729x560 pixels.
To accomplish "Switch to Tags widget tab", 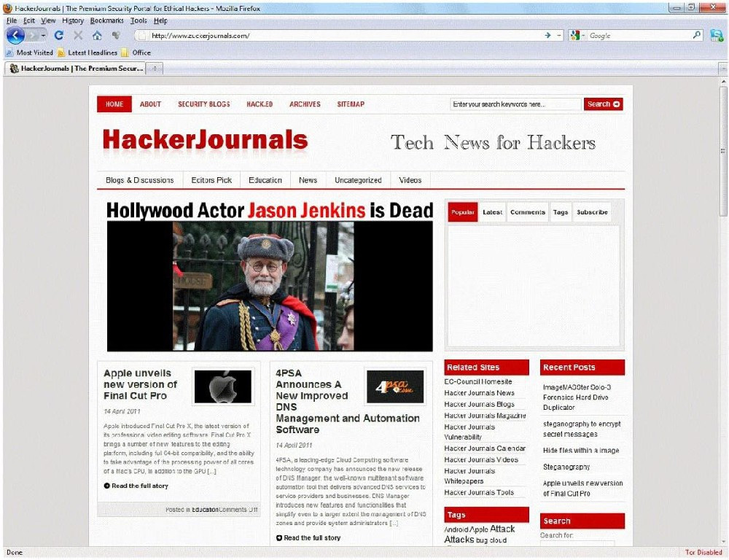I will [561, 212].
